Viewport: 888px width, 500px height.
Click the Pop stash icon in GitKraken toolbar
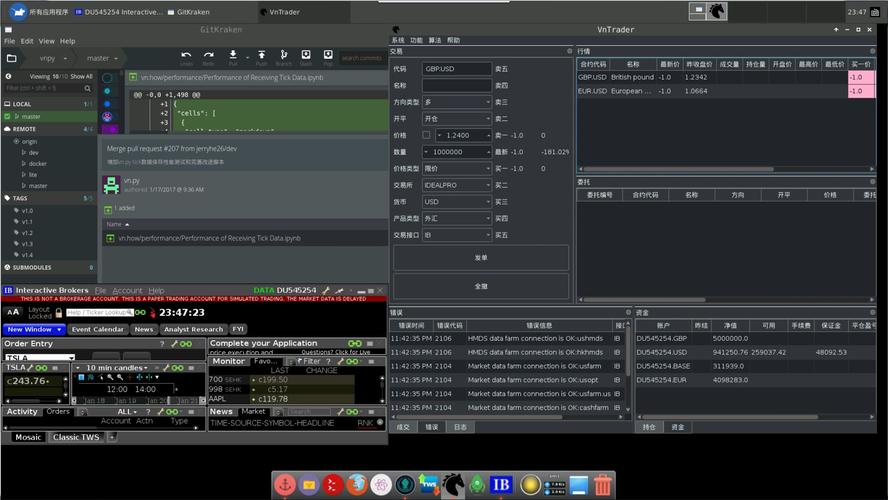click(328, 54)
